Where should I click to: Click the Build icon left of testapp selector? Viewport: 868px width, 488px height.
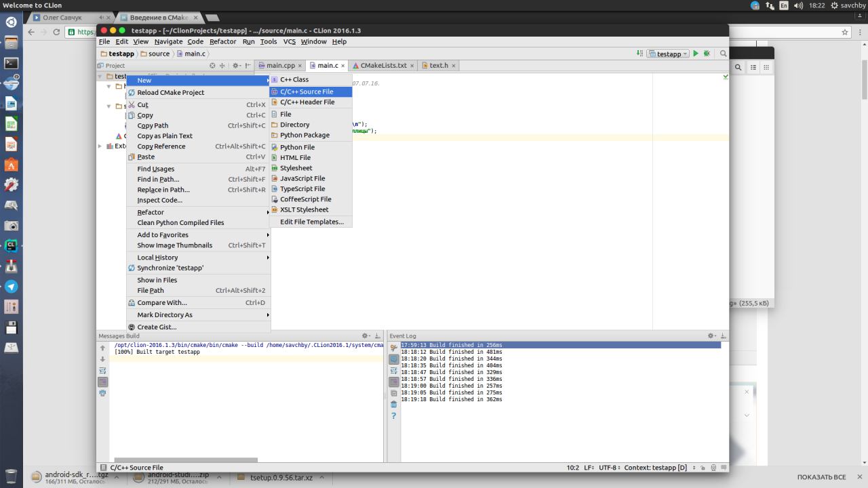(x=640, y=54)
